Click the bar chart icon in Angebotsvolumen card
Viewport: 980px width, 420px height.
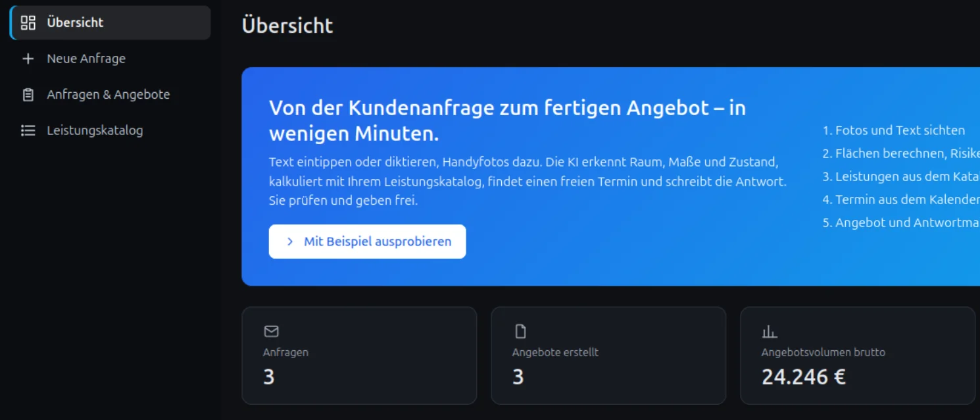click(x=769, y=331)
